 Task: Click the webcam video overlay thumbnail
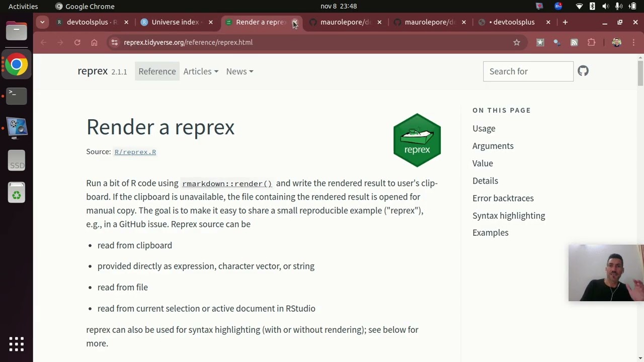click(x=606, y=273)
